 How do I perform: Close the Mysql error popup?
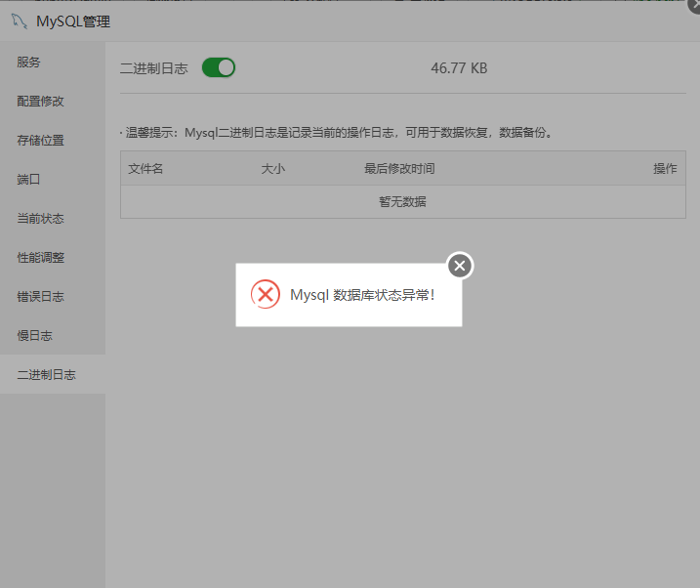pos(460,266)
